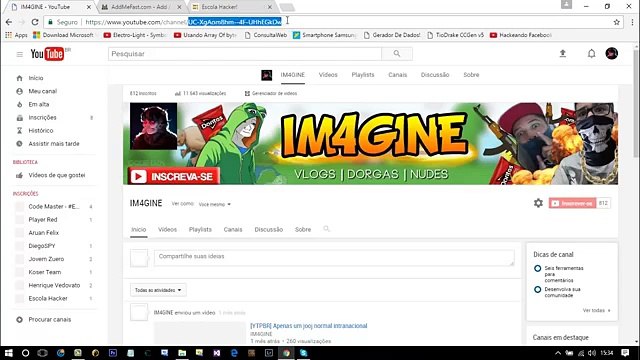Click the channel avatar on the banner

coord(153,126)
